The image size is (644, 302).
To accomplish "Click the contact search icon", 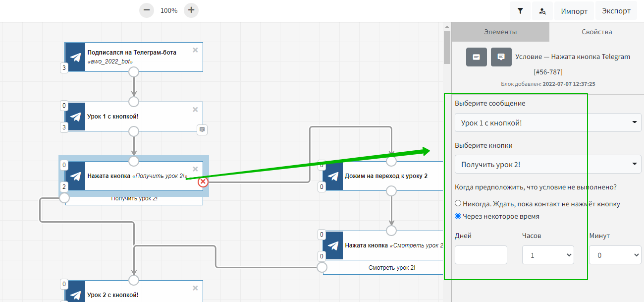I will pyautogui.click(x=542, y=11).
